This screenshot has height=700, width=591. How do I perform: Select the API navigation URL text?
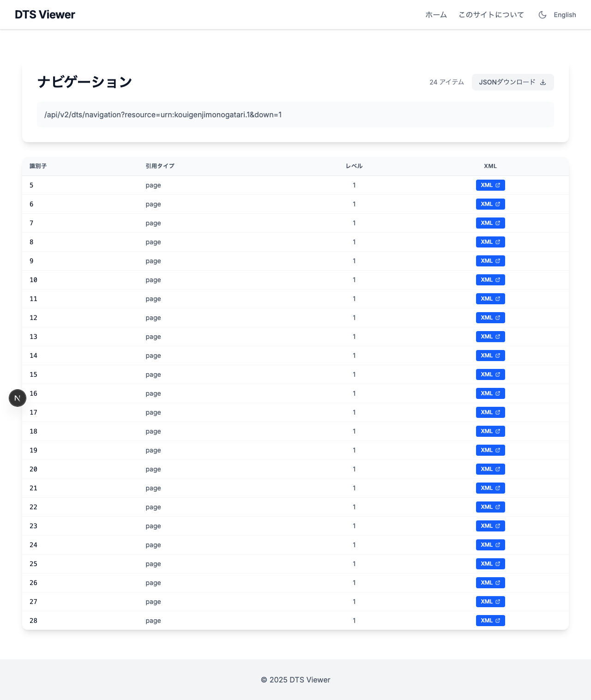pyautogui.click(x=163, y=115)
